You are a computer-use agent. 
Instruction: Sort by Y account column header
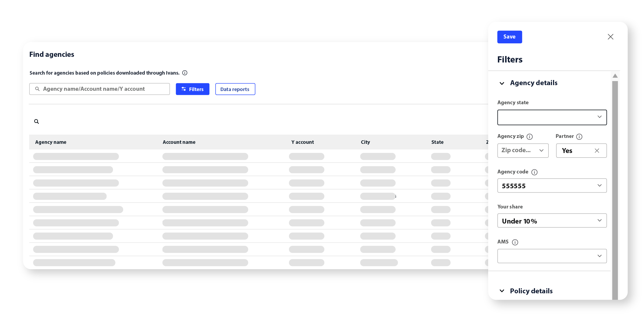pyautogui.click(x=302, y=142)
